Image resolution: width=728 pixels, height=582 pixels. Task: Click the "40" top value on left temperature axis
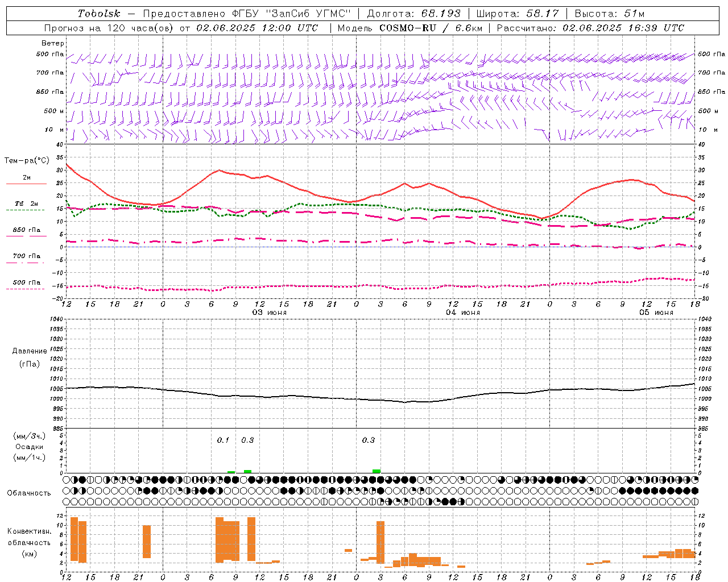click(59, 144)
